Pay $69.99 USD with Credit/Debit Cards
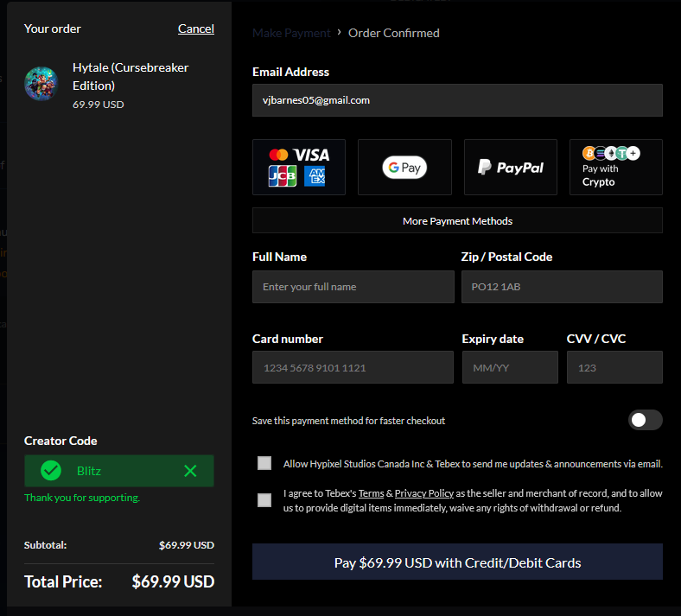681x616 pixels. tap(457, 562)
